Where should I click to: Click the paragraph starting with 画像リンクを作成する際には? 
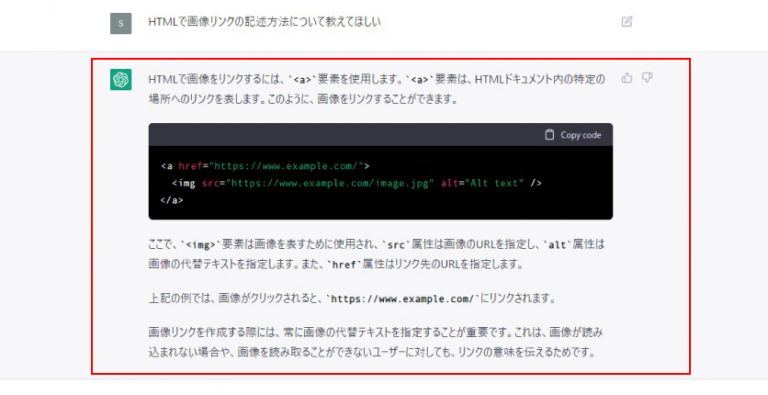[x=376, y=342]
